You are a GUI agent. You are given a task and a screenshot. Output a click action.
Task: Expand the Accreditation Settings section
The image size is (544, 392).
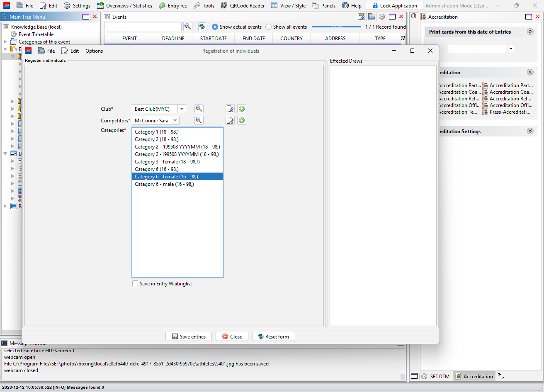tap(530, 131)
